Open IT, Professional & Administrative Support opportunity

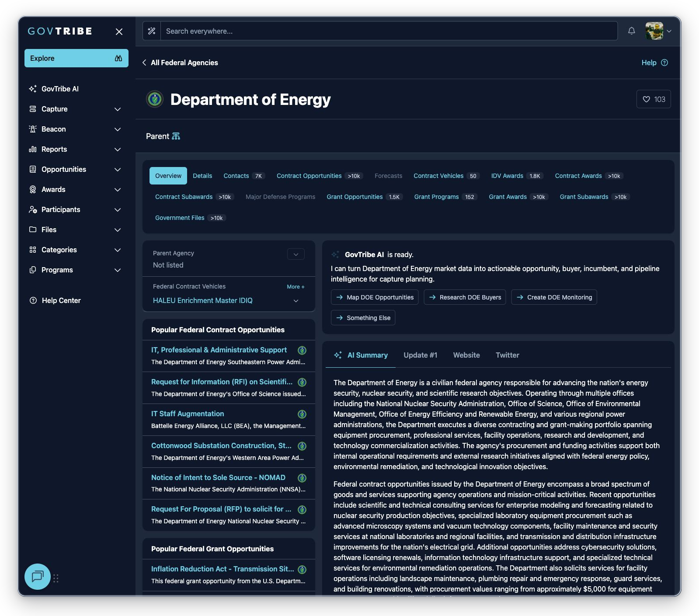point(219,350)
